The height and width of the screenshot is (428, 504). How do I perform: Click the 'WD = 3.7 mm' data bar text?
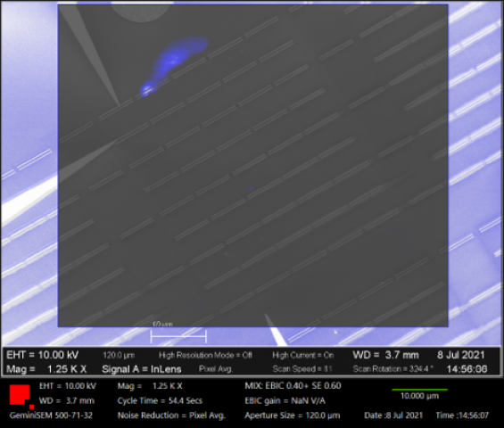tap(385, 355)
